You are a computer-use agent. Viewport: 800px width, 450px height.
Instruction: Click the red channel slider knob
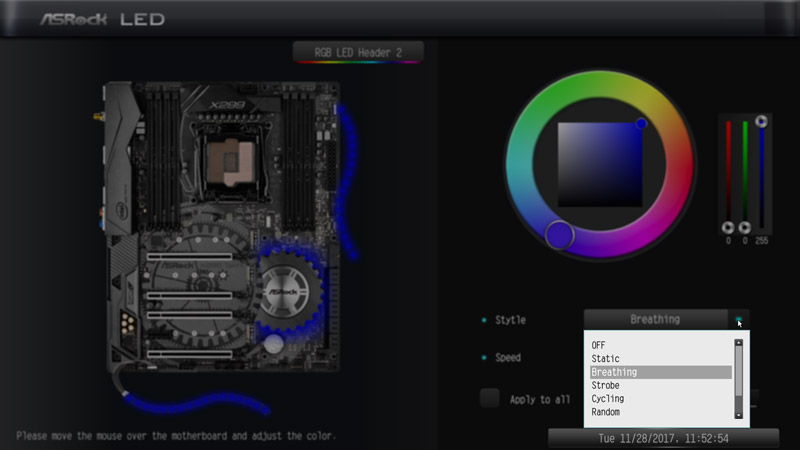click(x=728, y=228)
